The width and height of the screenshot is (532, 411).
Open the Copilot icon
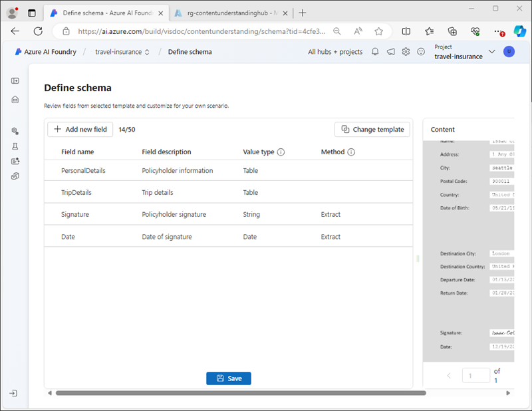click(519, 31)
